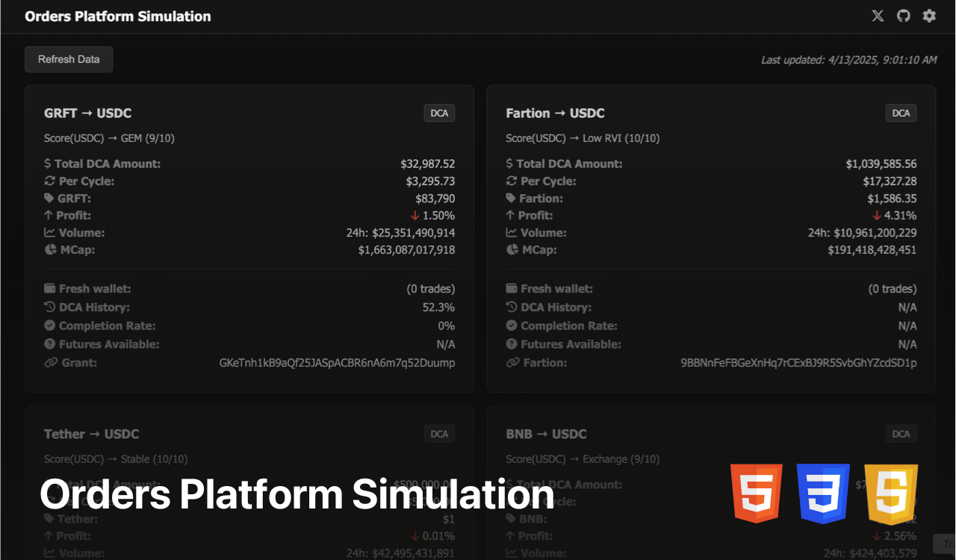Click dollar icon beside GRFT Total DCA Amount

click(x=48, y=164)
